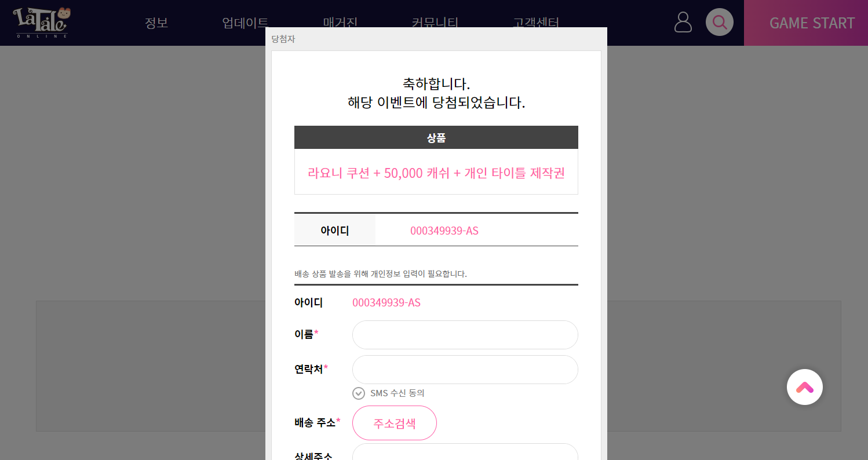The height and width of the screenshot is (460, 868).
Task: Open the 매거진 menu
Action: point(340,23)
